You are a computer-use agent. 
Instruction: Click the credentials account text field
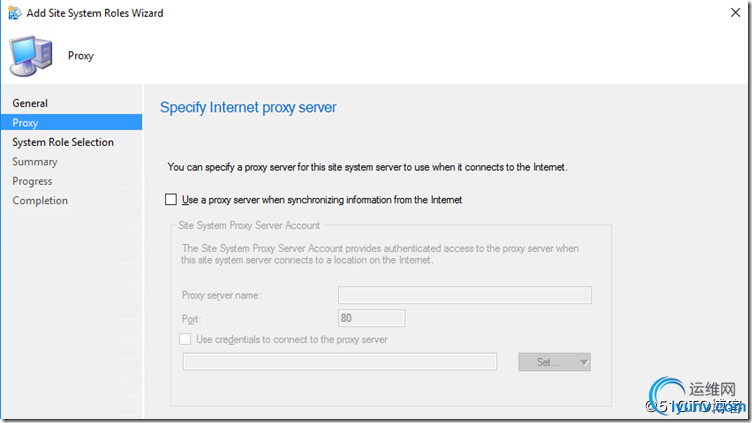(x=340, y=362)
